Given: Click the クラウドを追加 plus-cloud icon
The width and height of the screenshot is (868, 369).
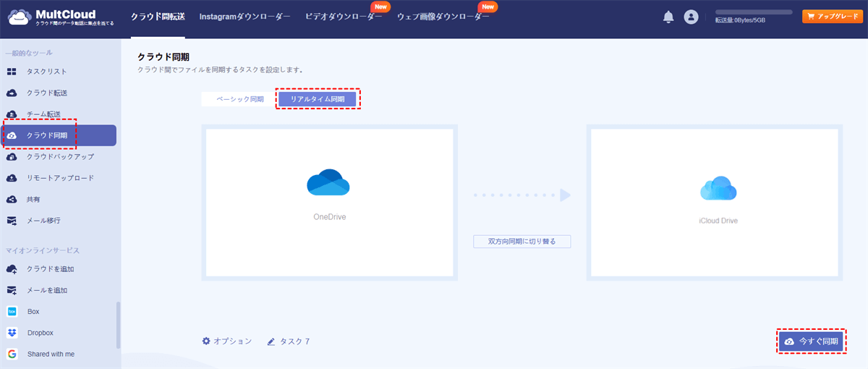Looking at the screenshot, I should pyautogui.click(x=12, y=269).
